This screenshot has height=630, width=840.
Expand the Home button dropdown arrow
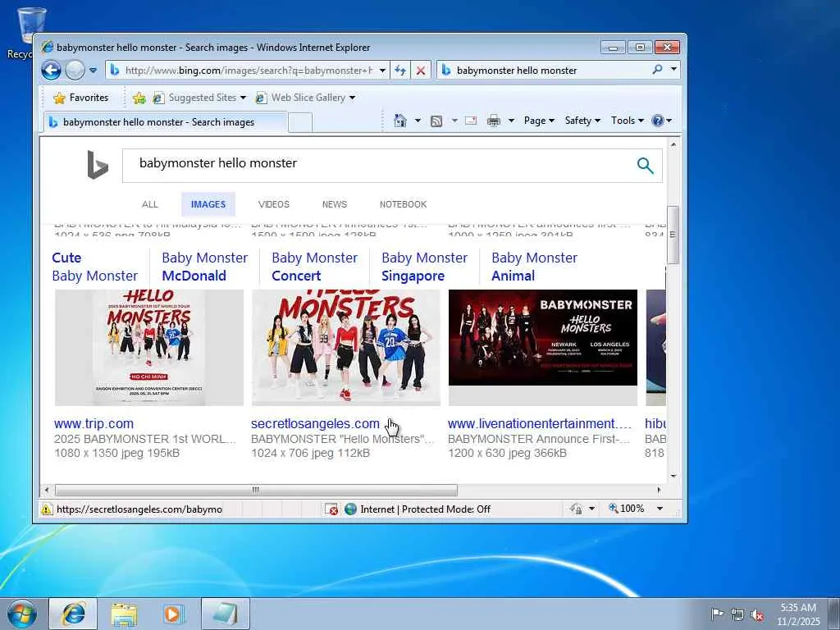point(418,121)
